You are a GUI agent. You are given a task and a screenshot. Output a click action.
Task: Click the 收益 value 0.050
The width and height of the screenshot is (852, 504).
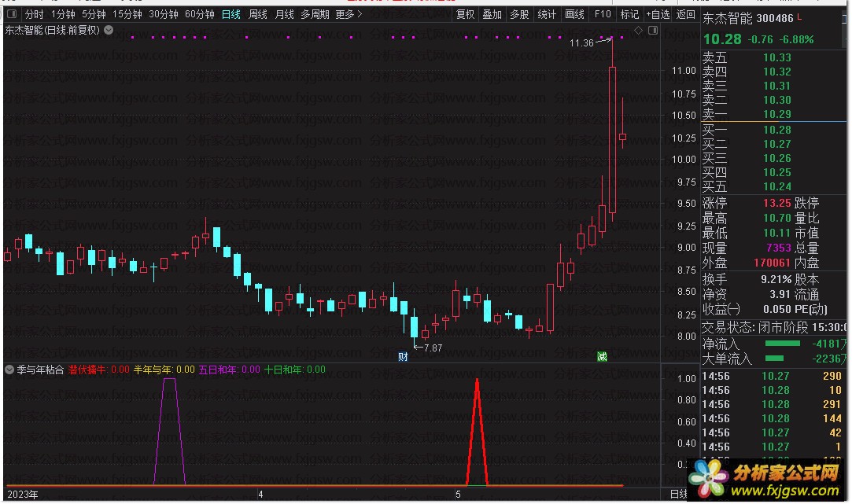point(777,310)
